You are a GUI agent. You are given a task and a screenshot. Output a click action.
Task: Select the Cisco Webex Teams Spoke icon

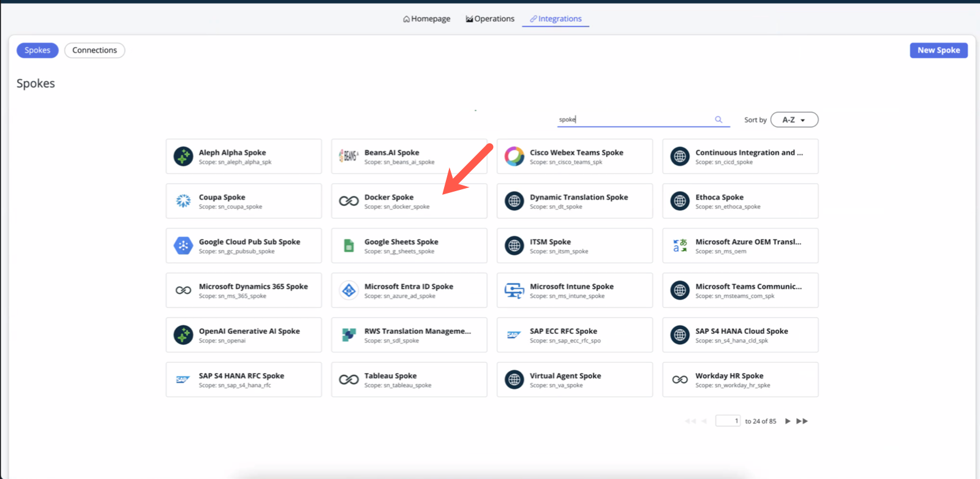[514, 156]
